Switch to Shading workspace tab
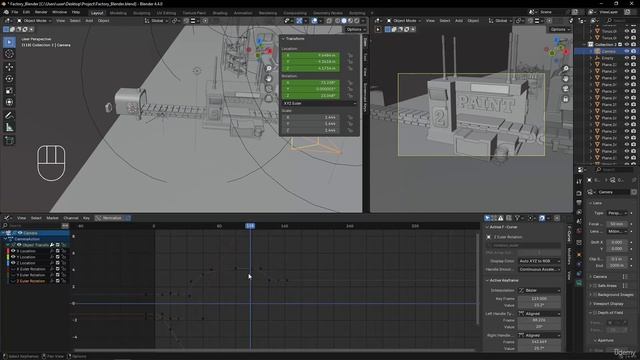The width and height of the screenshot is (640, 360). (220, 13)
